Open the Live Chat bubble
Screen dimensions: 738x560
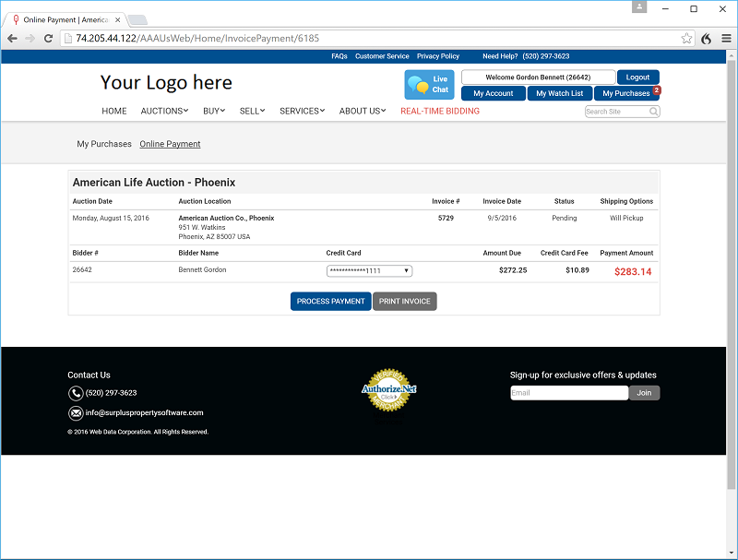pyautogui.click(x=429, y=85)
